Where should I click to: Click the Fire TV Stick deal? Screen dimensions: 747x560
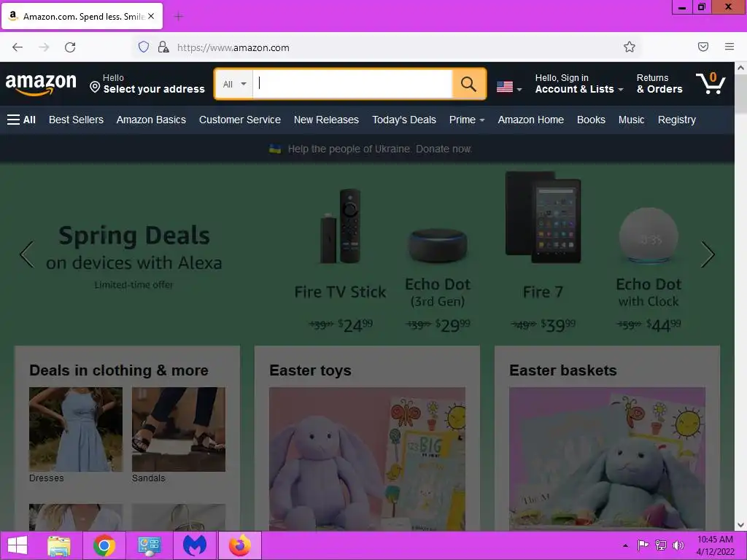[340, 261]
